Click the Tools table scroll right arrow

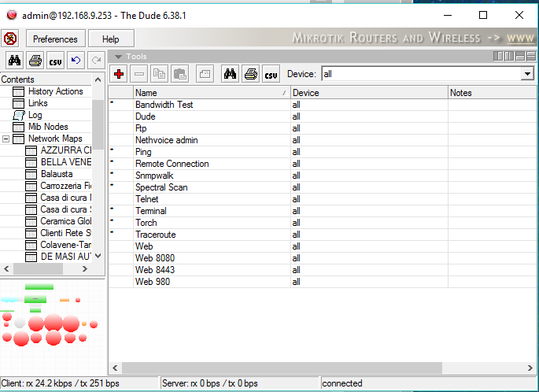click(x=530, y=368)
